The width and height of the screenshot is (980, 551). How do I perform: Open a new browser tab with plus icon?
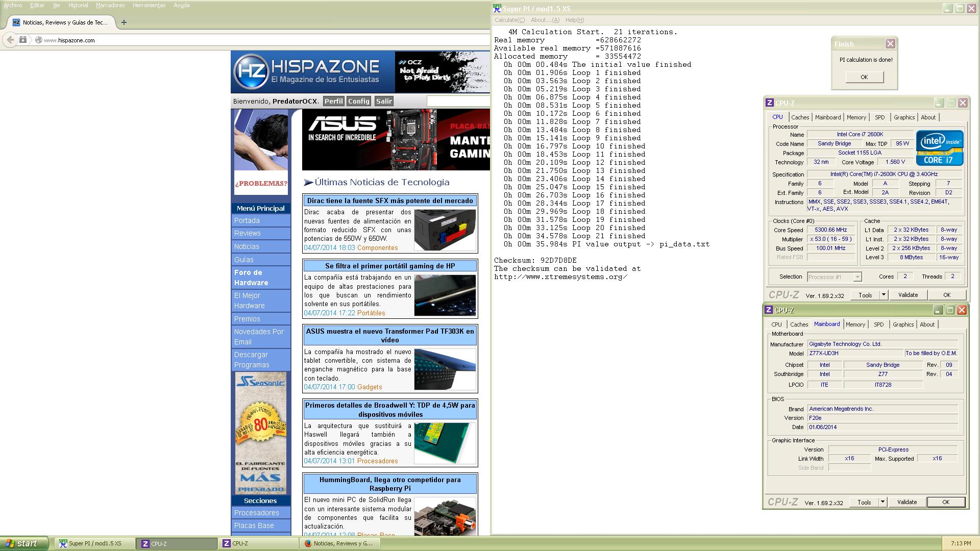[124, 22]
